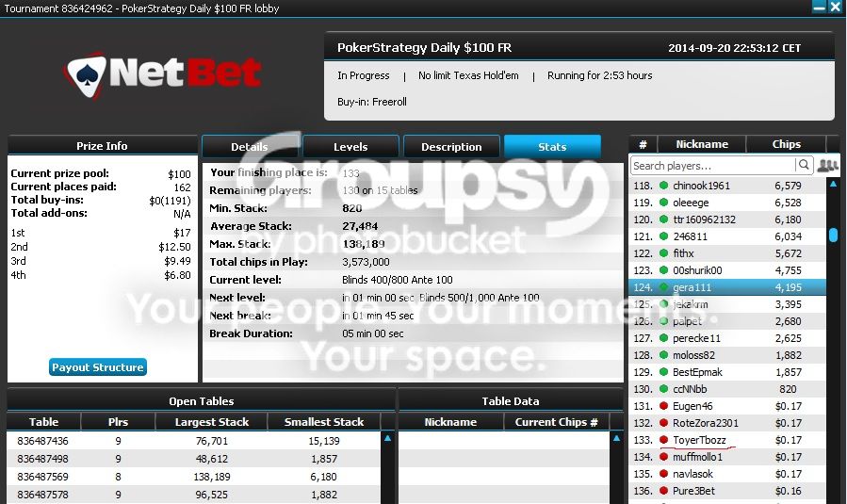The height and width of the screenshot is (504, 847).
Task: Sort Open Tables by Table column
Action: coord(43,422)
